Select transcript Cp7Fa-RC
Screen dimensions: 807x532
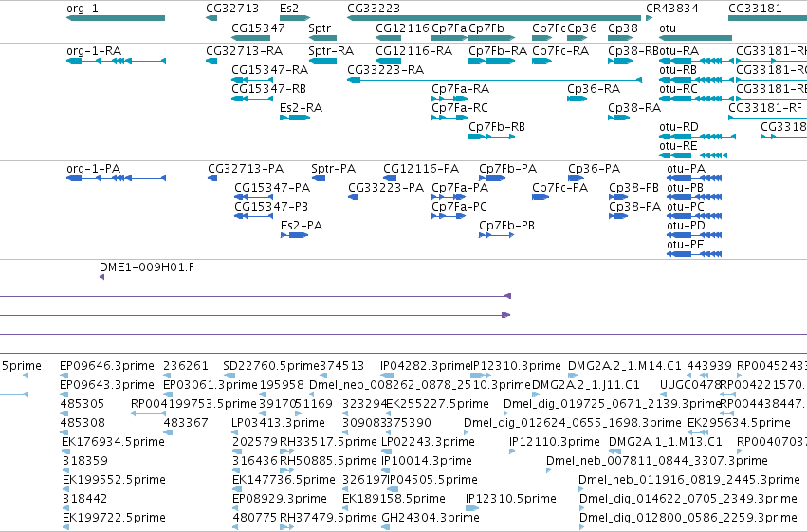tap(449, 118)
